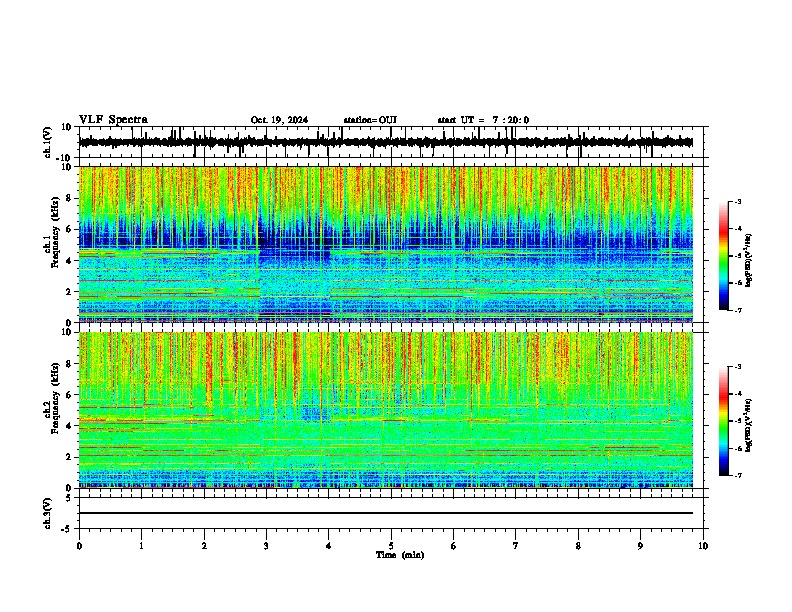Click inside the ch.2 spectrogram panel
792x612 pixels.
coord(385,410)
